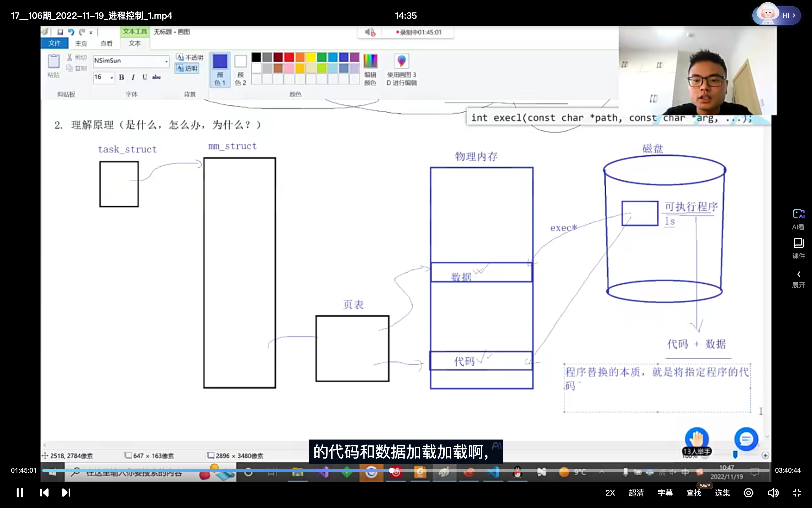Click the muted speaker recording icon

pos(370,32)
